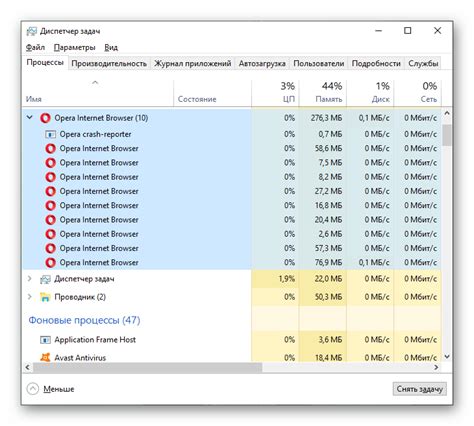Open the Службы tab
Screen dimensions: 474x426
(x=423, y=63)
